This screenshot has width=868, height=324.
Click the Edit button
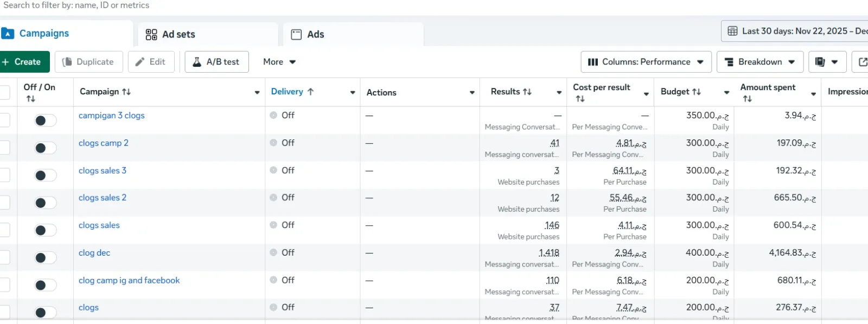[x=151, y=62]
